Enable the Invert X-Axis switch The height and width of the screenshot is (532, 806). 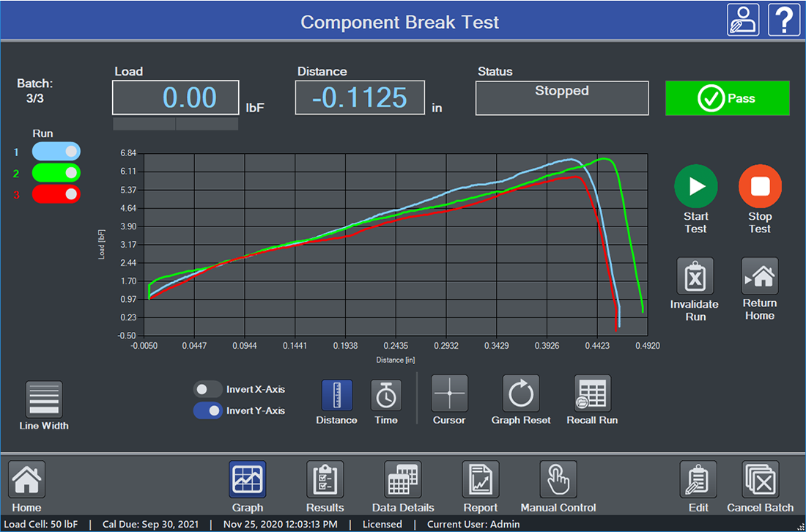(207, 389)
